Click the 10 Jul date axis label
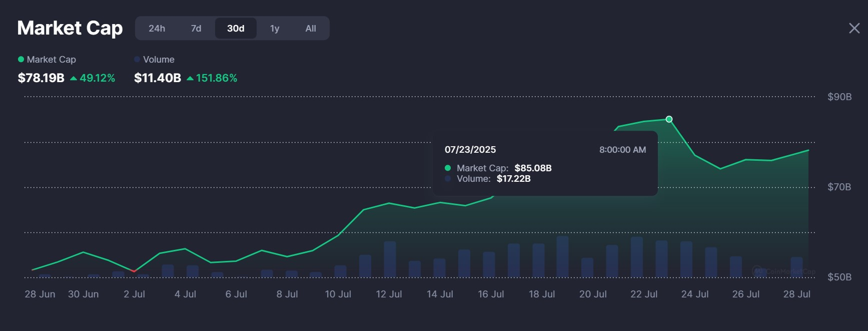Image resolution: width=868 pixels, height=331 pixels. (338, 294)
